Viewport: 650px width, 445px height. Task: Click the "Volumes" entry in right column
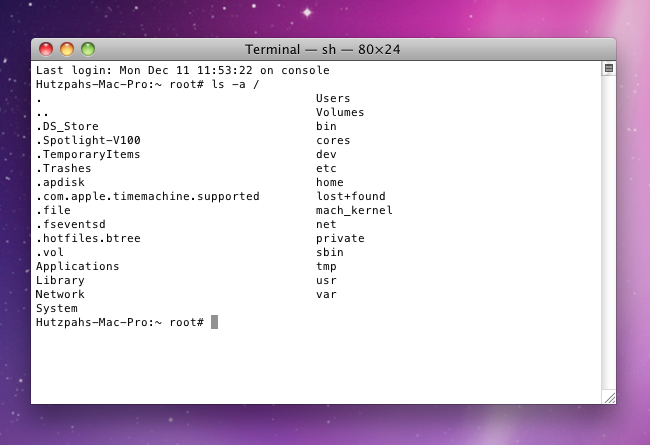(340, 112)
